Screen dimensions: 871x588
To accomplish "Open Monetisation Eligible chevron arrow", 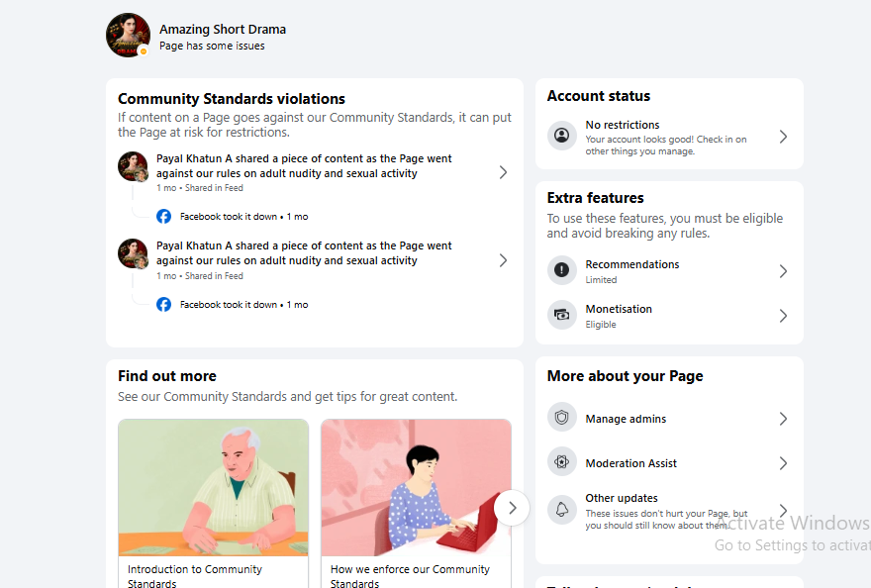I will pyautogui.click(x=783, y=316).
